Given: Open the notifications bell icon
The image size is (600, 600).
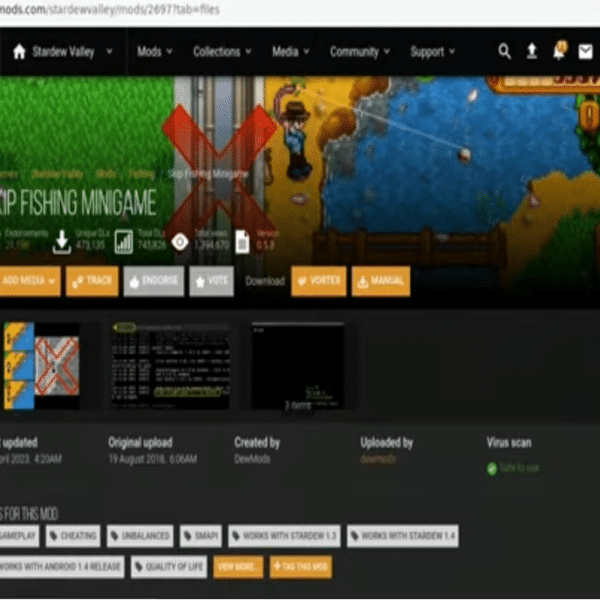Looking at the screenshot, I should tap(559, 51).
